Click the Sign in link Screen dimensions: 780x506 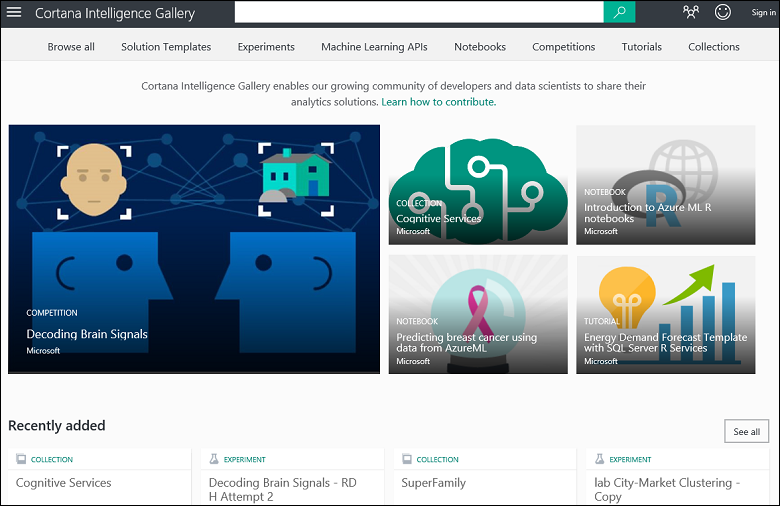click(763, 13)
